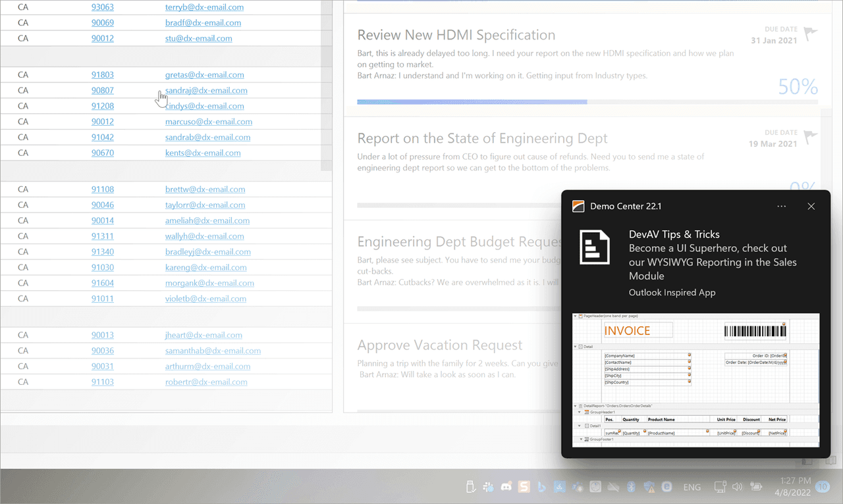This screenshot has height=504, width=843.
Task: Click the Demo Center app logo icon
Action: [578, 206]
